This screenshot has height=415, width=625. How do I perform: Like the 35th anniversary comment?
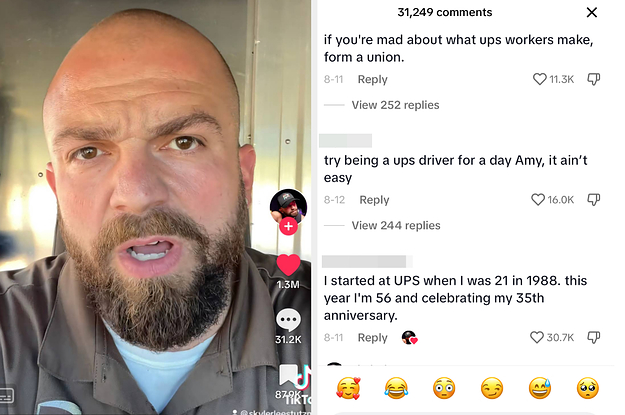pos(537,337)
